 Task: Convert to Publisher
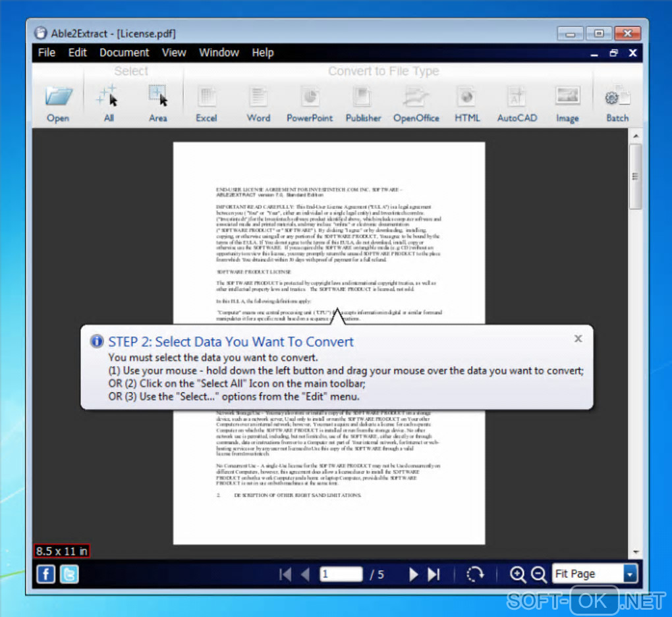(x=363, y=104)
